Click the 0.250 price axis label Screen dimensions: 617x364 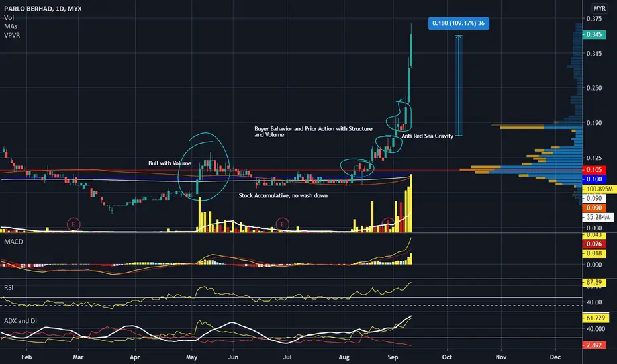tap(594, 88)
